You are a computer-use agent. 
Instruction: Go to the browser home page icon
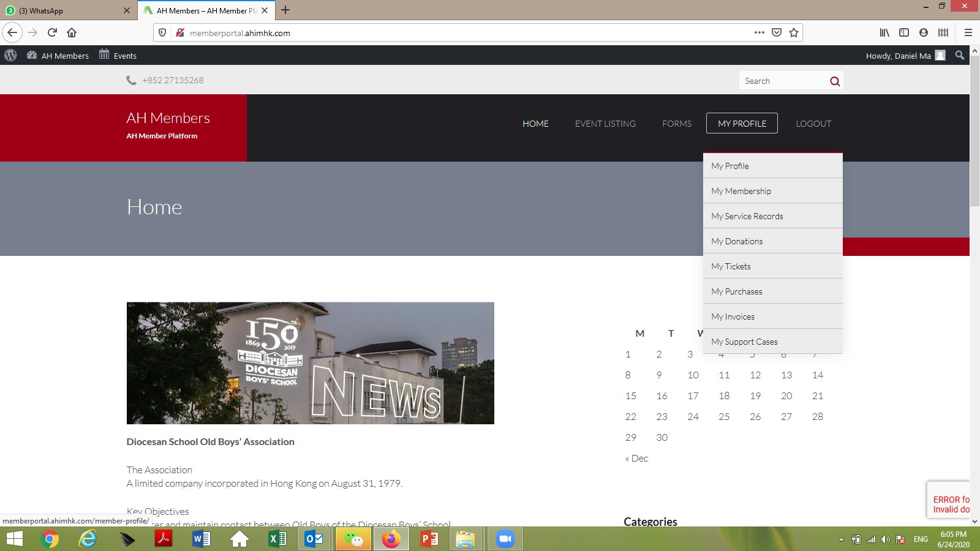[72, 32]
